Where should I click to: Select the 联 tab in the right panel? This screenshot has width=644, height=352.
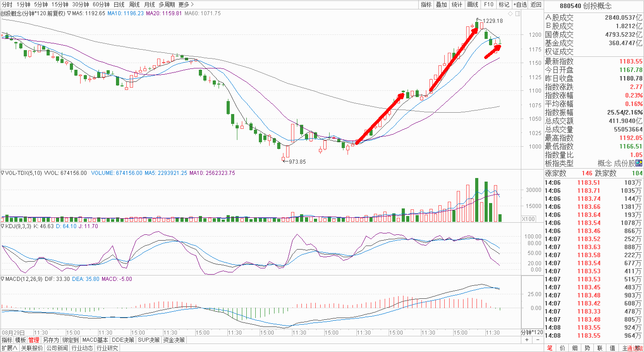[600, 348]
